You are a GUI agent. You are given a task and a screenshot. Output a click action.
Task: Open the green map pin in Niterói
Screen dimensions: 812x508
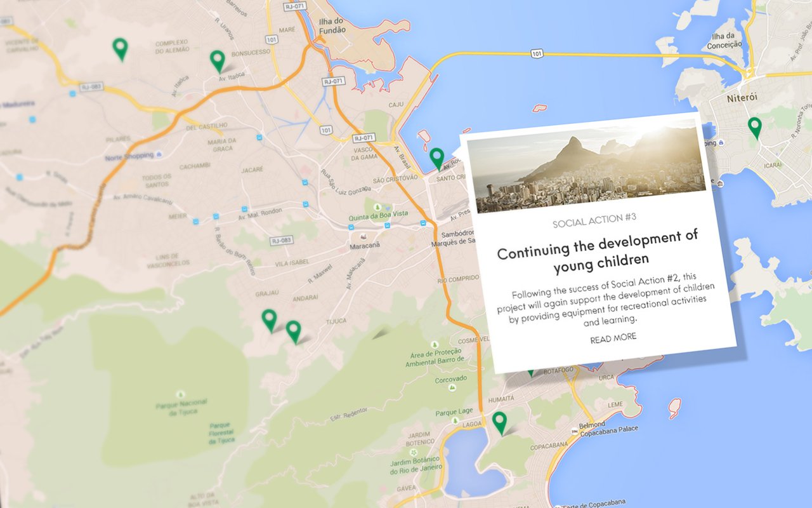click(754, 128)
